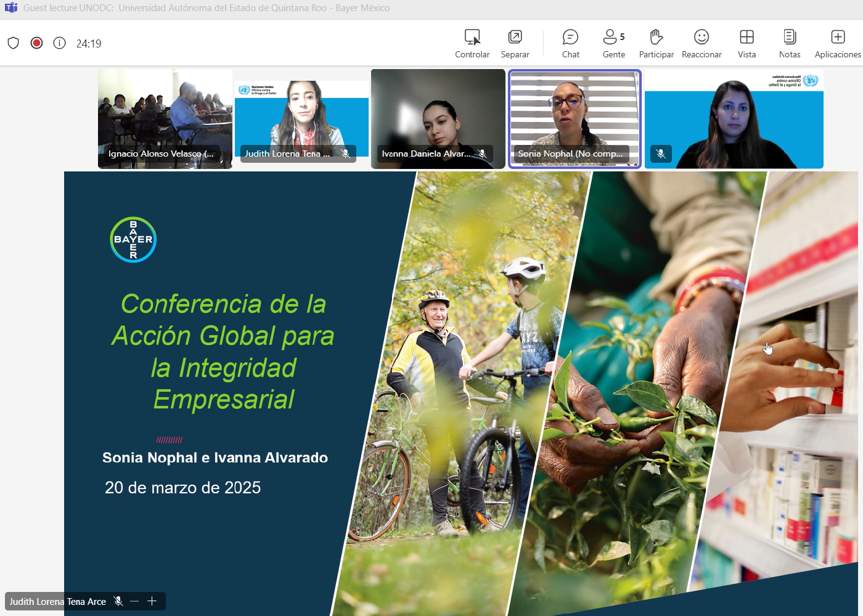
Task: Click the shield privacy icon
Action: 14,43
